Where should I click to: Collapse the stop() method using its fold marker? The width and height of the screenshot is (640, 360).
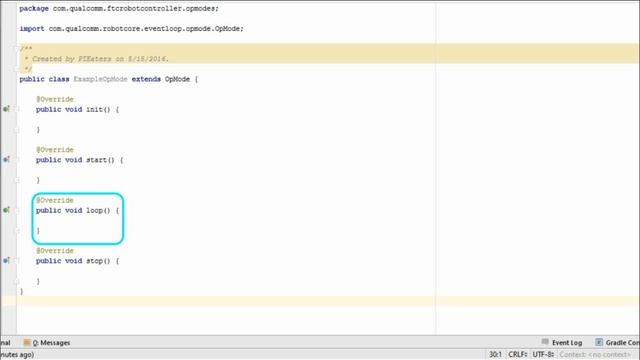click(x=17, y=261)
